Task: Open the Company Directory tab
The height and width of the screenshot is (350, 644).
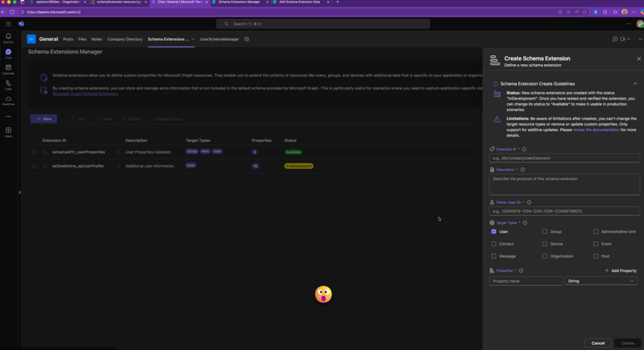Action: pos(125,39)
